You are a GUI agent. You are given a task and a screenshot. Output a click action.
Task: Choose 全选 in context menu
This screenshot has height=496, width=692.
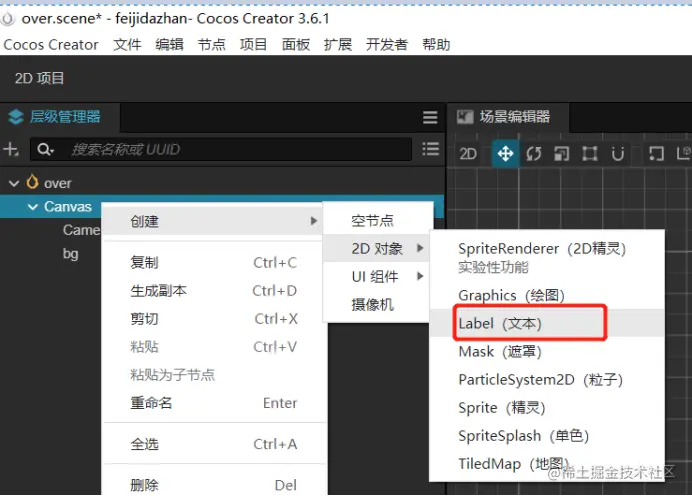point(214,444)
